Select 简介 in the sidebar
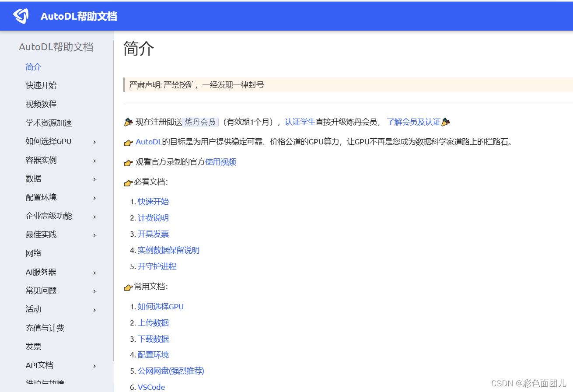573x392 pixels. click(33, 67)
